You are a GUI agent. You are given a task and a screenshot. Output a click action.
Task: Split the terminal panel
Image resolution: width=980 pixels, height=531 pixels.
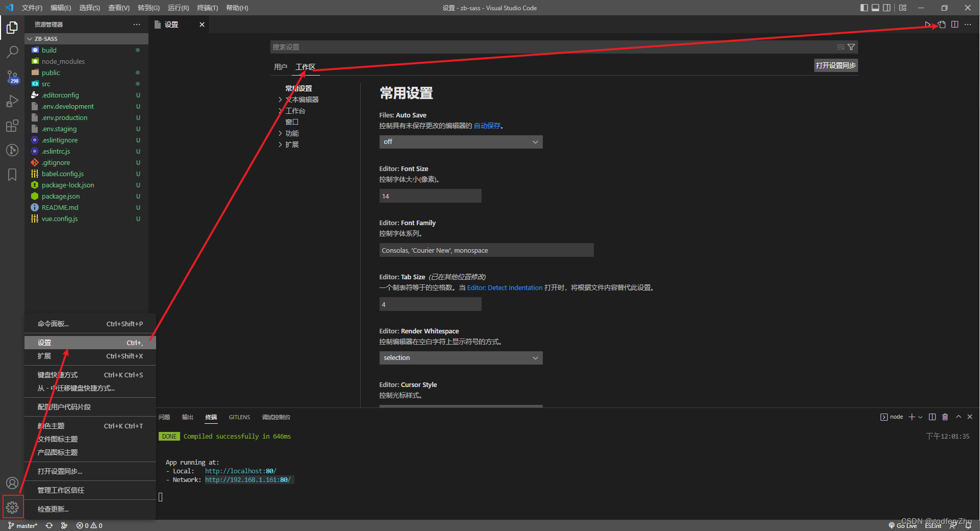[x=933, y=417]
